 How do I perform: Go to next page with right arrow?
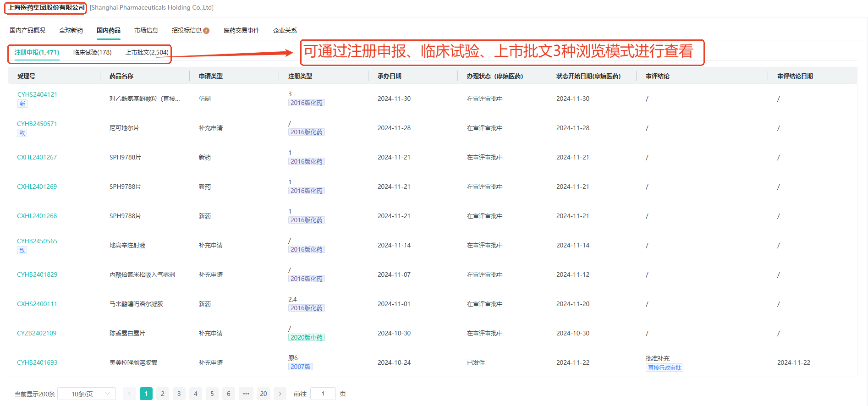(280, 394)
